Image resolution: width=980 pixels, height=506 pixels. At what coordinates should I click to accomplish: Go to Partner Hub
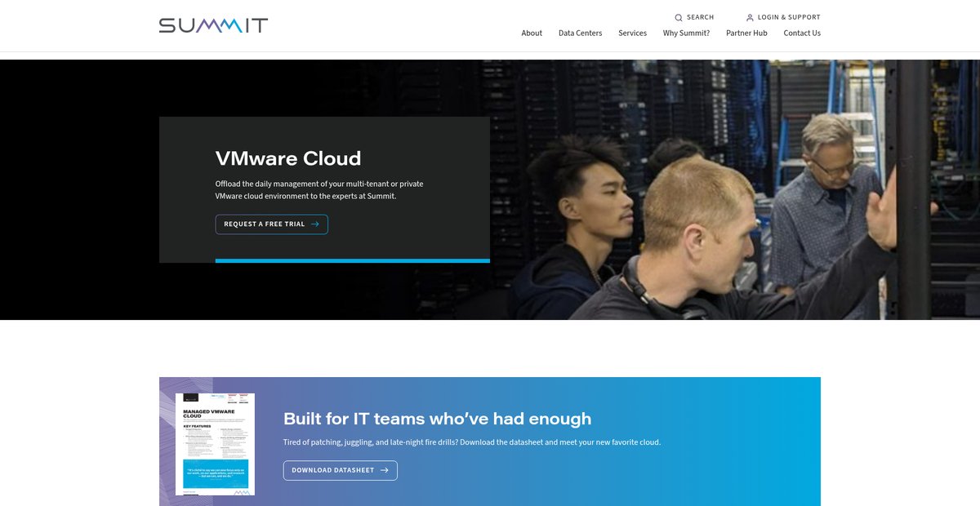click(x=746, y=33)
